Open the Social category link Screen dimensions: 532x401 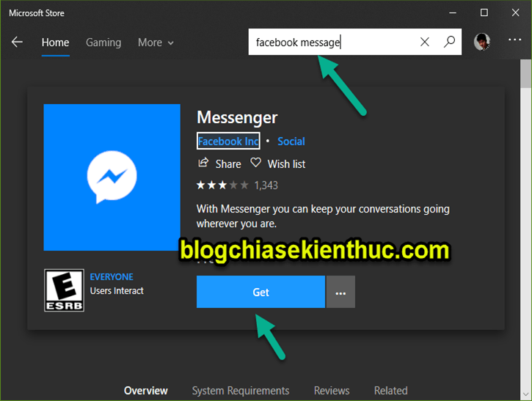pyautogui.click(x=291, y=141)
